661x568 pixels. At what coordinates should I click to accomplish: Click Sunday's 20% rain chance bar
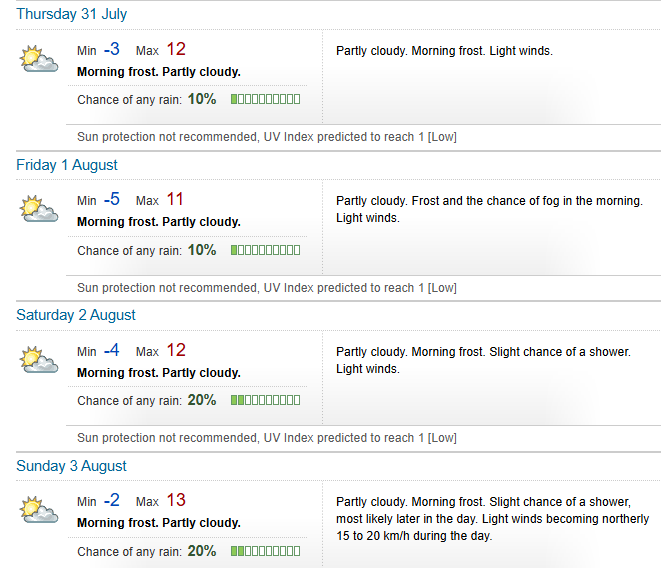click(266, 551)
